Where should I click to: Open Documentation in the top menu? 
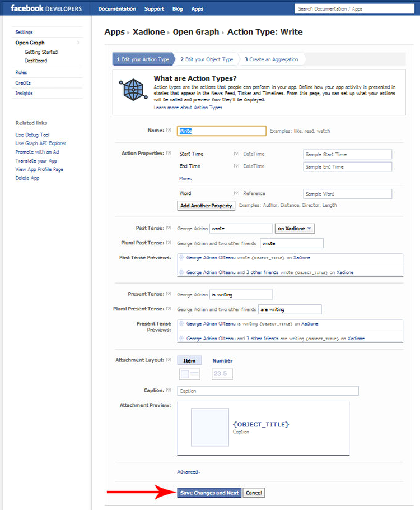[117, 9]
